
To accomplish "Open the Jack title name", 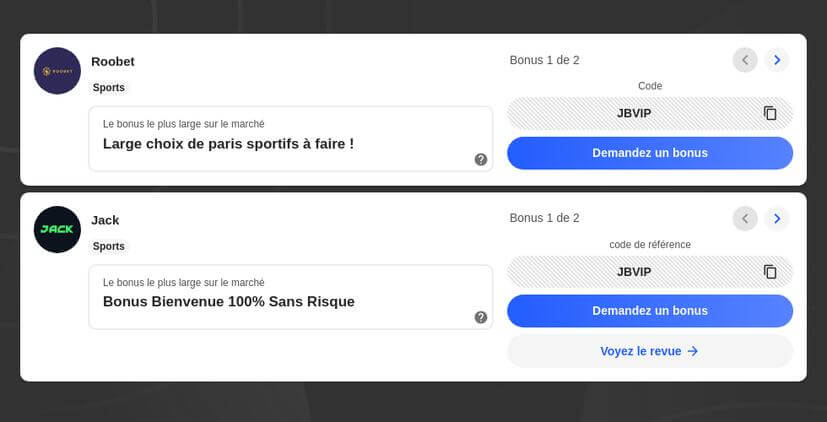I will coord(105,220).
